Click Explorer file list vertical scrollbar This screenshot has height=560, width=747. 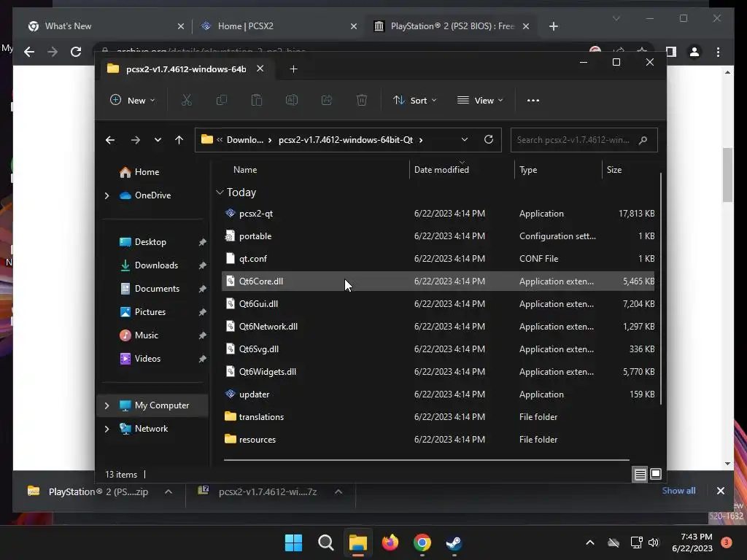661,289
